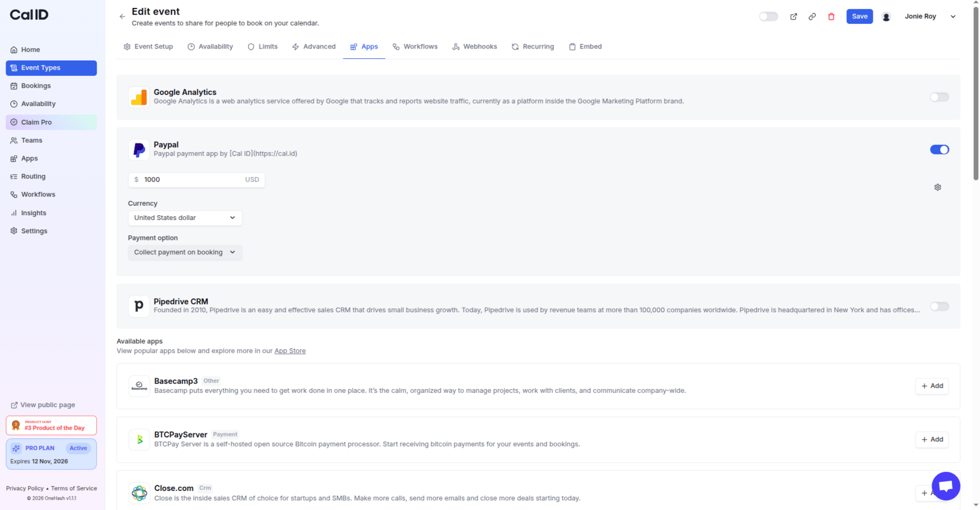Switch to the Webhooks tab

475,47
